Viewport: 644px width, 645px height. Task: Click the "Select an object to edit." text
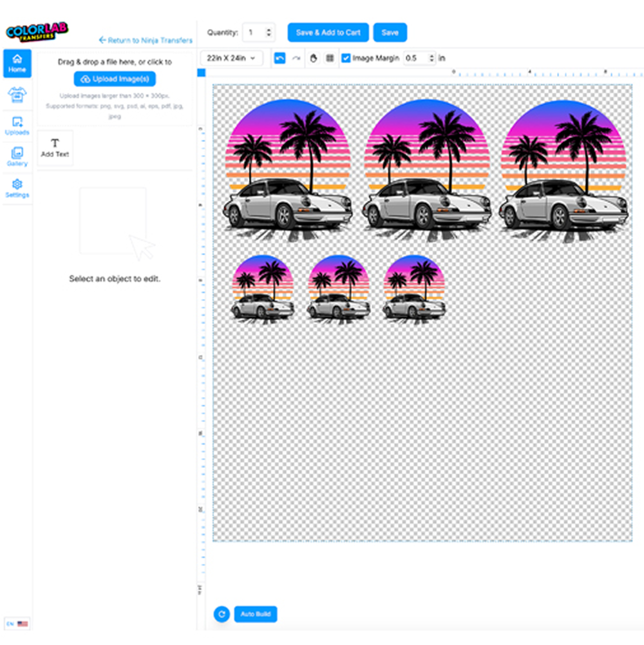115,278
